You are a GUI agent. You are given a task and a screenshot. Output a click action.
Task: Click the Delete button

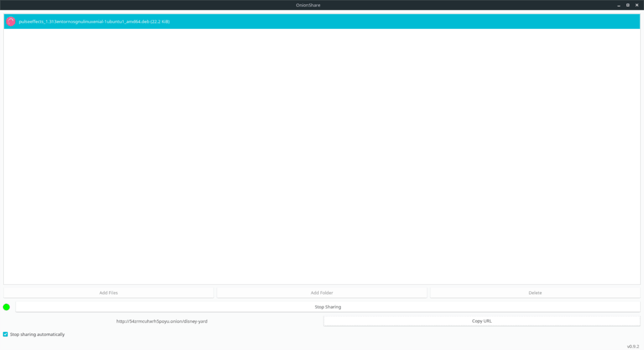click(x=535, y=293)
